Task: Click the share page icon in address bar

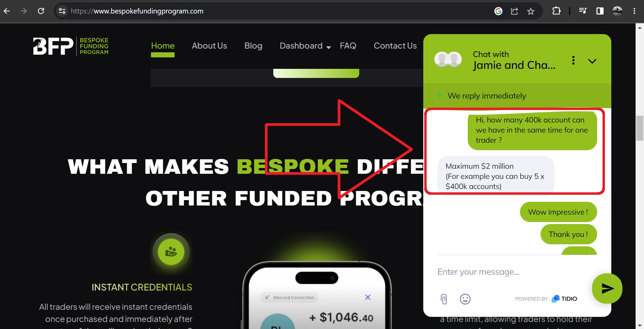Action: [x=514, y=11]
